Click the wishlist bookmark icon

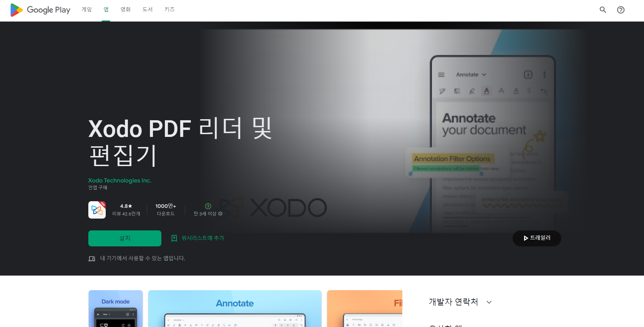[174, 238]
